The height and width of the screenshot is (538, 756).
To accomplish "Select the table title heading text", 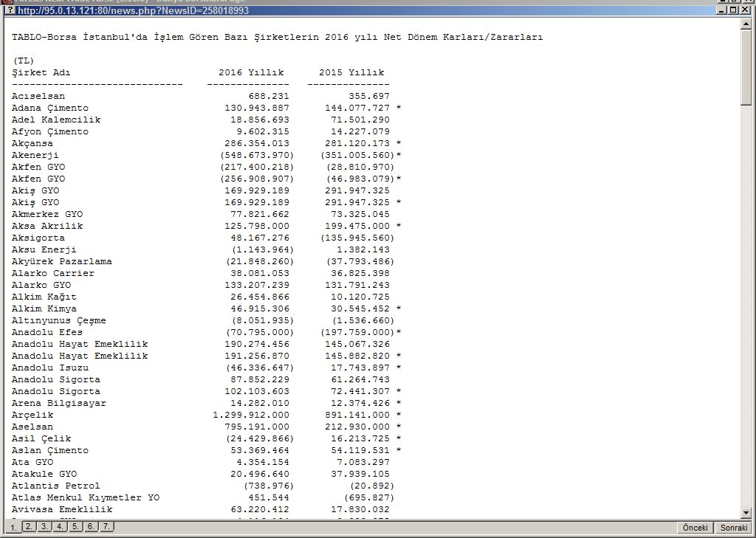I will (278, 37).
